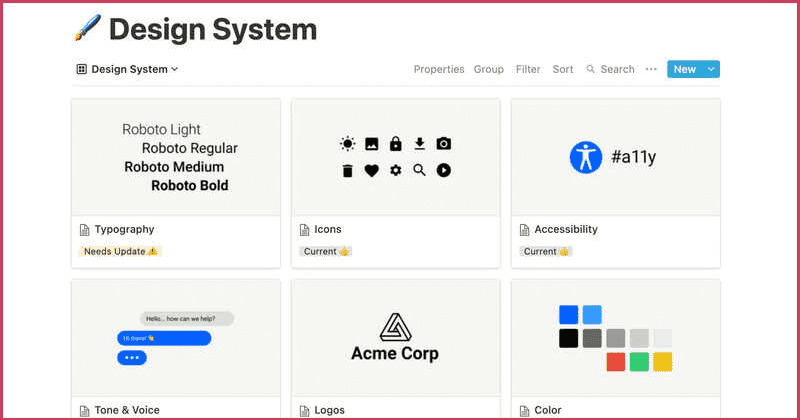Expand the New button dropdown arrow
The image size is (800, 420).
pos(711,69)
